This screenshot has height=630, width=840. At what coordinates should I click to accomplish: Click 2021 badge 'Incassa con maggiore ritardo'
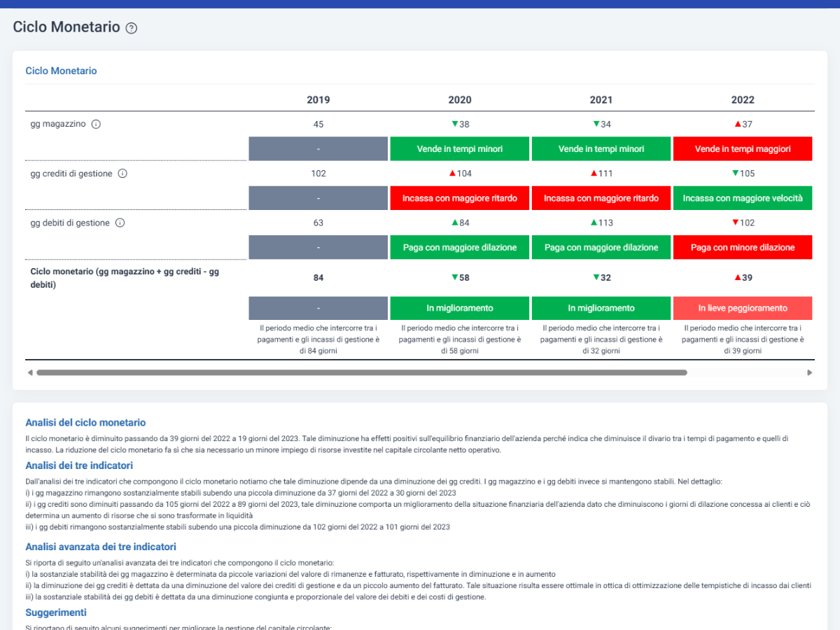(601, 198)
